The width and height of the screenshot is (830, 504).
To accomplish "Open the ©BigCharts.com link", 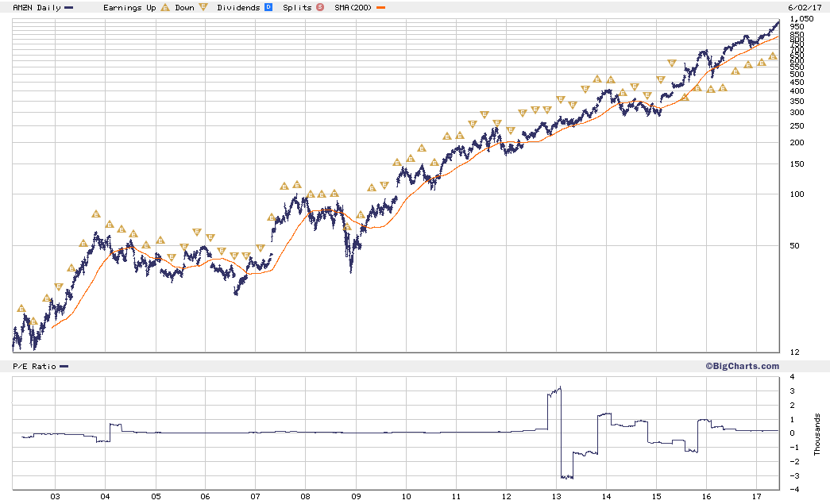I will (x=742, y=366).
